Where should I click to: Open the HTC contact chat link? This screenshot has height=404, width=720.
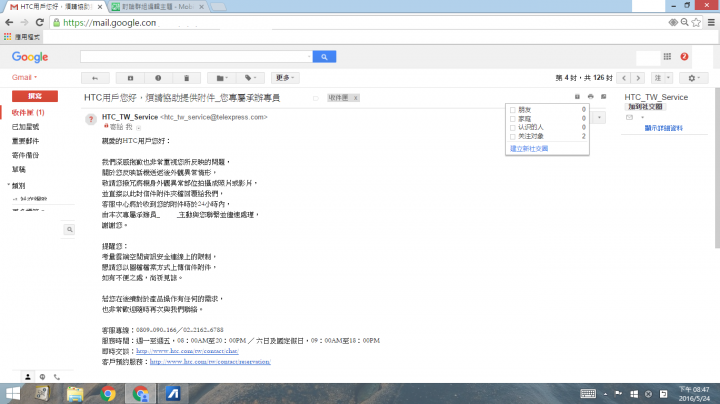[187, 351]
